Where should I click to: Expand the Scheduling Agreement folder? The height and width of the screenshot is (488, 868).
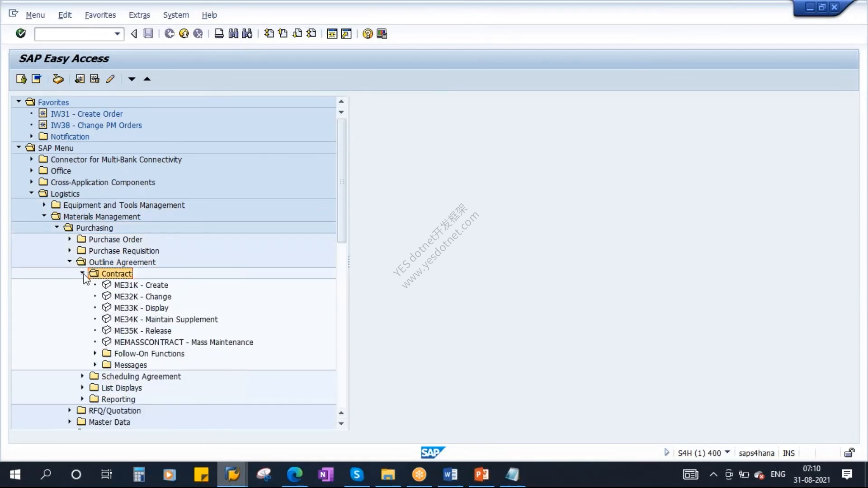pyautogui.click(x=82, y=375)
